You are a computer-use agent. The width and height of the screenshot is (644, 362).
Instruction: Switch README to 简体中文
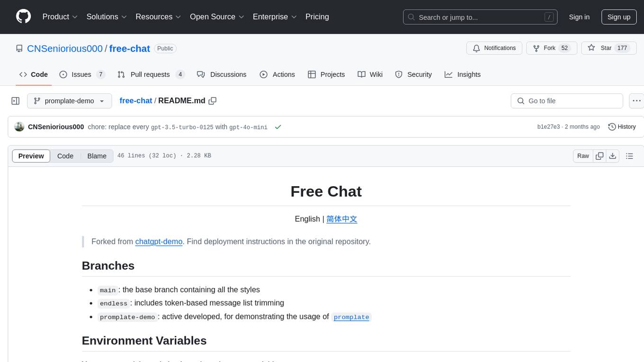pyautogui.click(x=341, y=219)
